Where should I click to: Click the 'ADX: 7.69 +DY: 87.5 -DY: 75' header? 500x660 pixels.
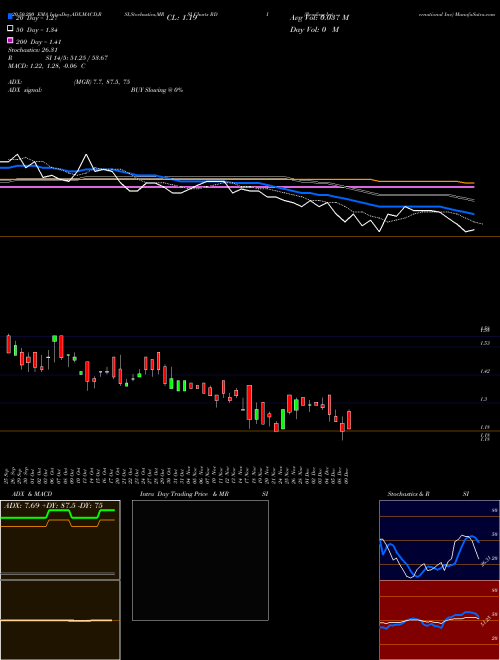(x=53, y=506)
